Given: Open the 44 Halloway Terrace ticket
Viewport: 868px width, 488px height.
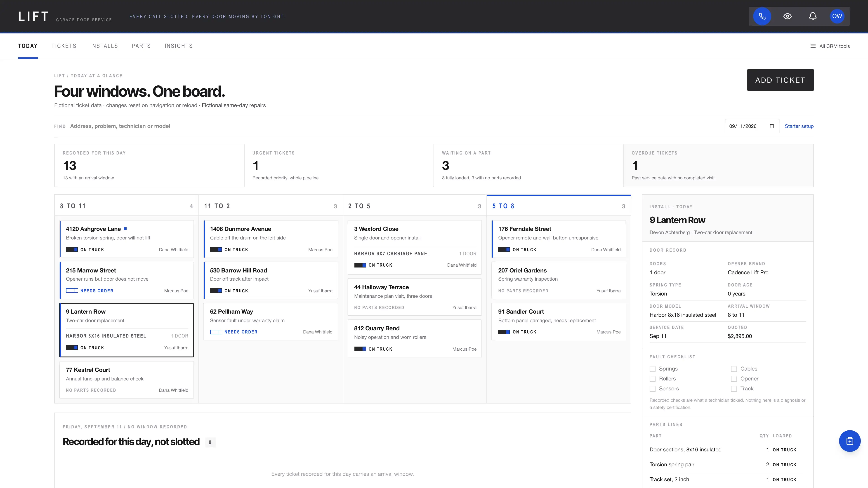Looking at the screenshot, I should 415,297.
